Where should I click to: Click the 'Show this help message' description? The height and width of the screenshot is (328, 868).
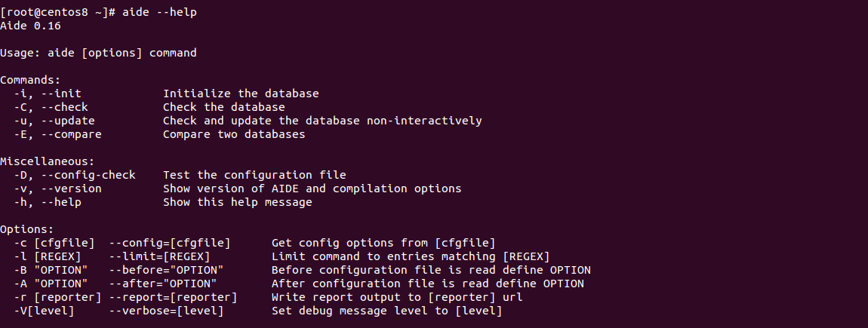(238, 202)
